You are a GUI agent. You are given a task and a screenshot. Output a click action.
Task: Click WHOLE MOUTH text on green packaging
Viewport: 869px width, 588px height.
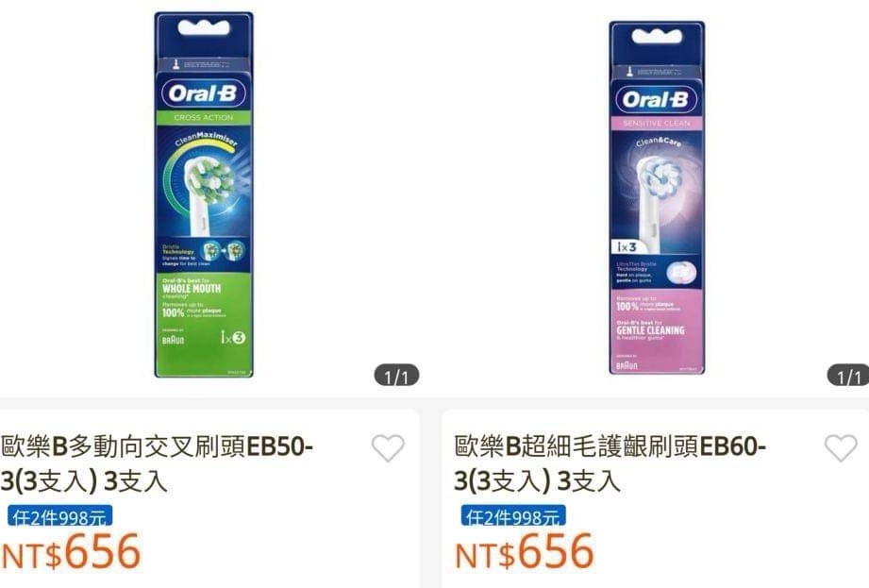tap(192, 289)
